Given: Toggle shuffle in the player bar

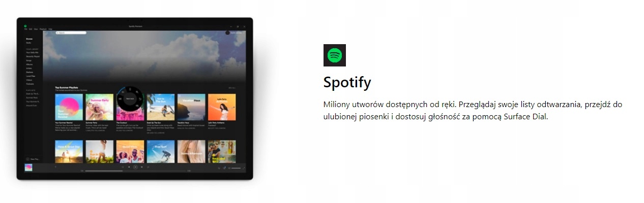Looking at the screenshot, I should (123, 167).
